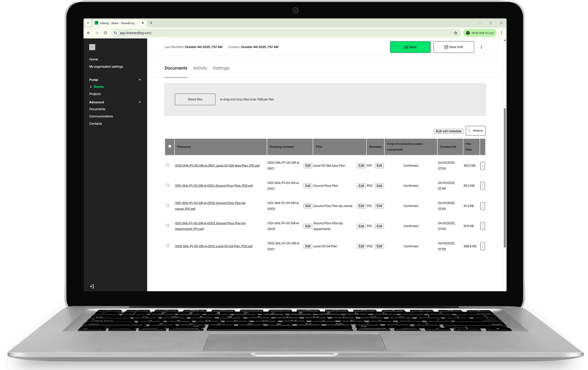This screenshot has height=370, width=588.
Task: Click the green Send button
Action: coord(410,47)
